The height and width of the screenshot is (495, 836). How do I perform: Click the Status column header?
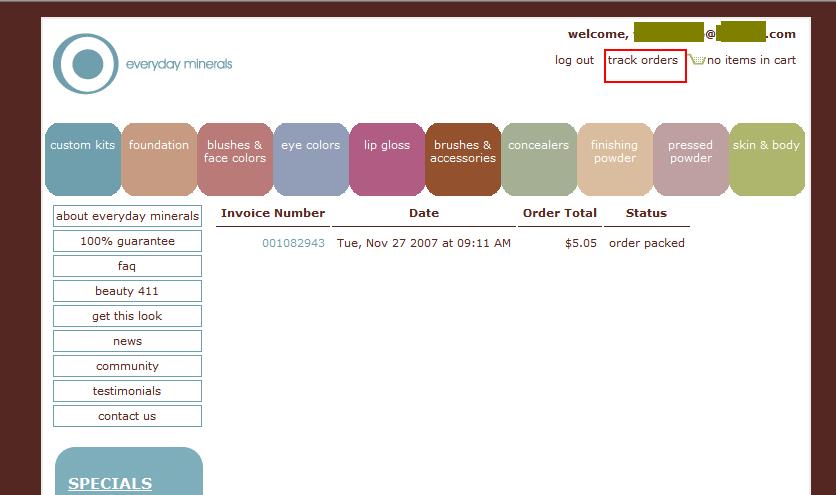click(646, 213)
